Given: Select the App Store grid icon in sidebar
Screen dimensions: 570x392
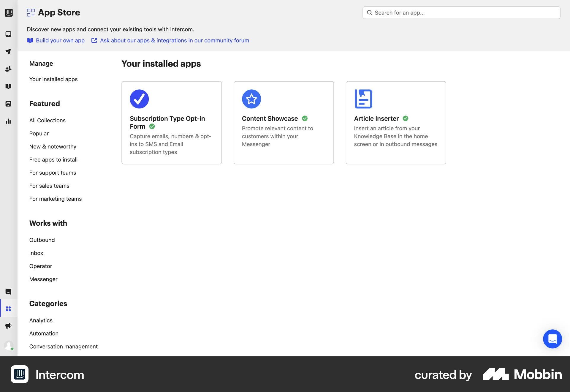Looking at the screenshot, I should [x=9, y=309].
